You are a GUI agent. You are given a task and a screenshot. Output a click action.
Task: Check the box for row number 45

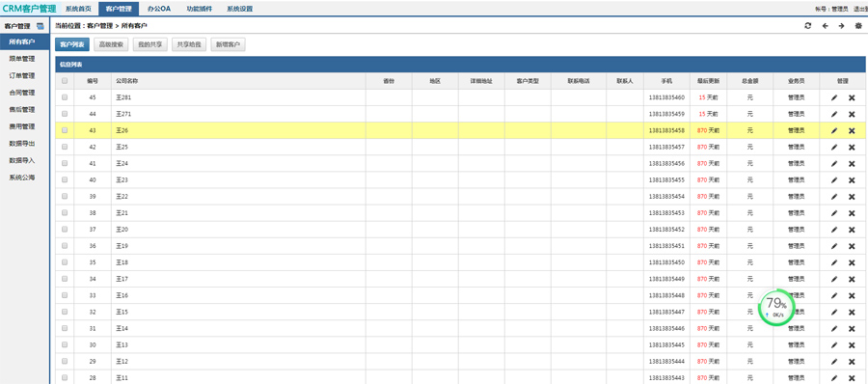click(65, 97)
